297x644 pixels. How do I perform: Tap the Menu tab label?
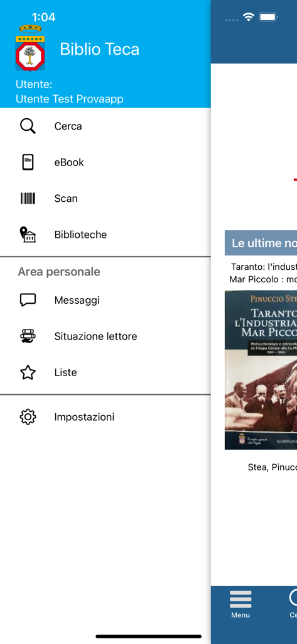[240, 615]
